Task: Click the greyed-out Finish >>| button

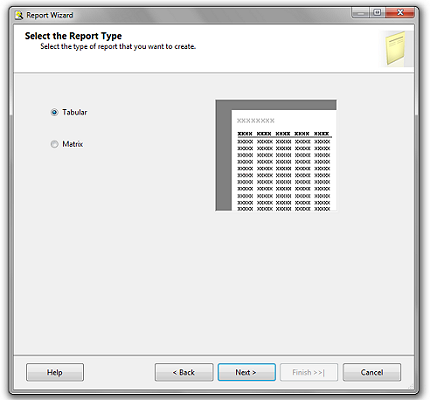Action: coord(309,372)
